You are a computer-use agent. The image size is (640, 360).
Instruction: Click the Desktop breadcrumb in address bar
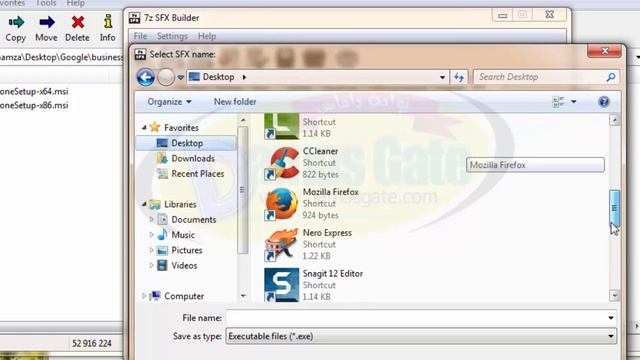218,77
